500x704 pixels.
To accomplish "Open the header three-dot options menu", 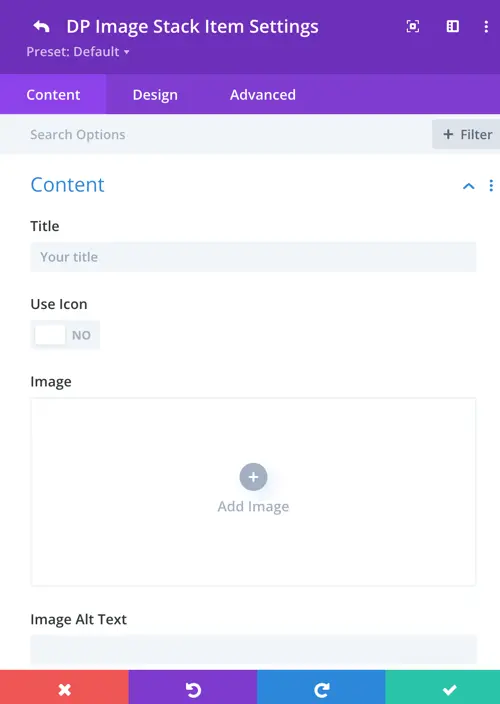I will 486,26.
